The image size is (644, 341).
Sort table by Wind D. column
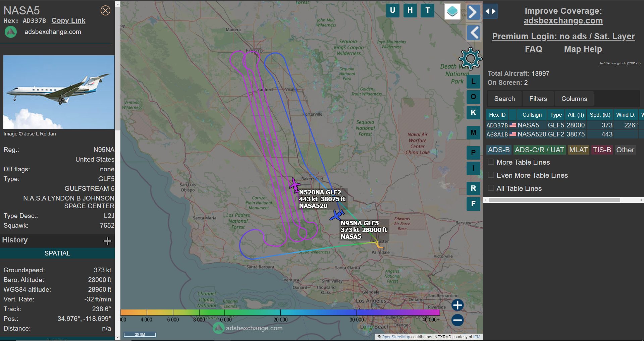click(x=626, y=115)
